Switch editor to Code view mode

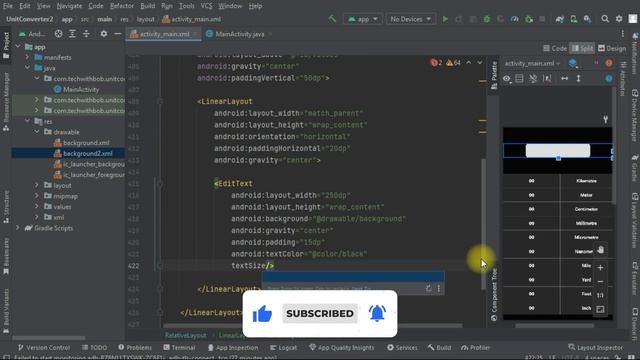click(555, 48)
